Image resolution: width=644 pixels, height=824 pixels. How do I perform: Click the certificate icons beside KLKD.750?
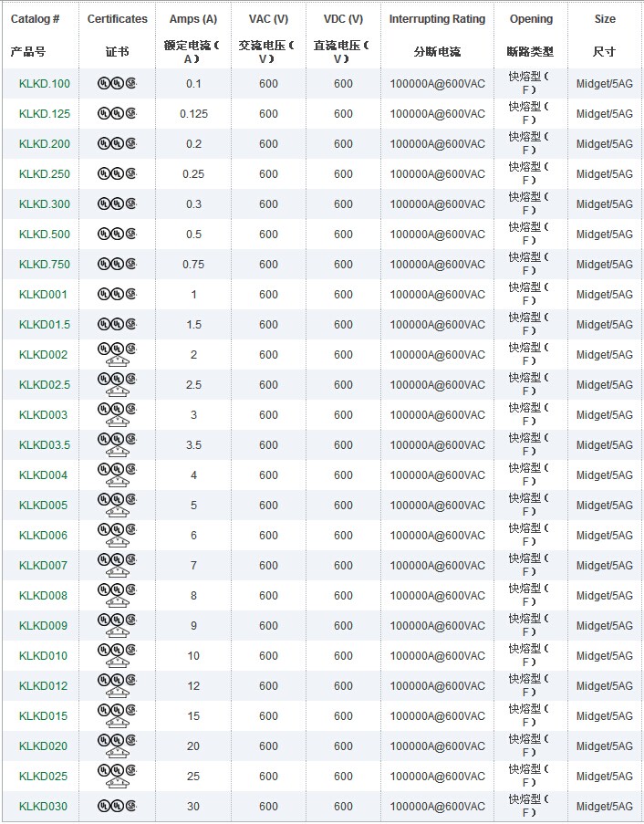tap(117, 265)
